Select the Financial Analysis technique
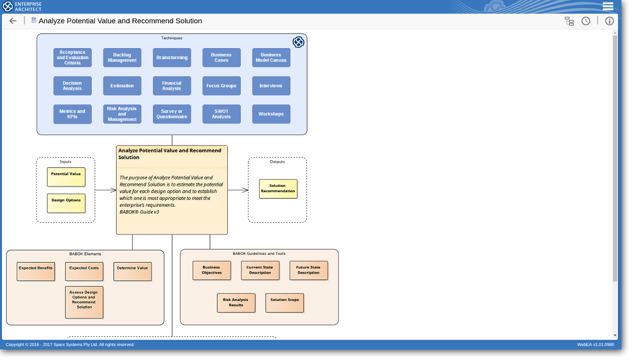Screen dimensions: 636x364 172,86
